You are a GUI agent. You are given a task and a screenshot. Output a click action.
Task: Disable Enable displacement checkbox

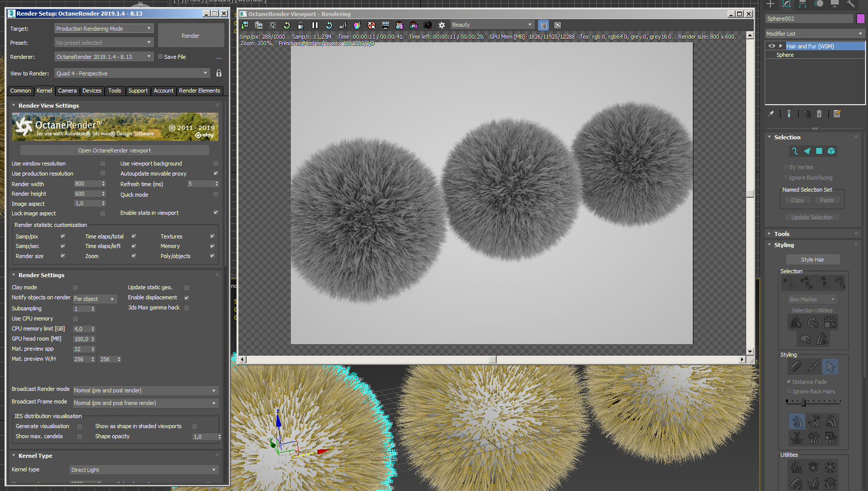click(187, 298)
